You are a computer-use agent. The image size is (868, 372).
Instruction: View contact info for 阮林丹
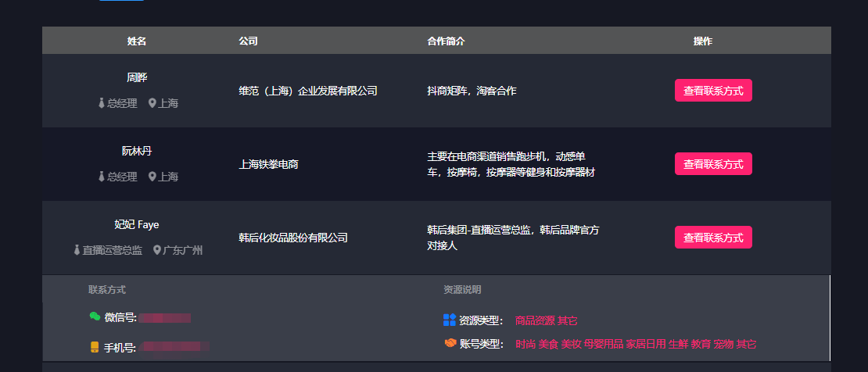[x=713, y=164]
